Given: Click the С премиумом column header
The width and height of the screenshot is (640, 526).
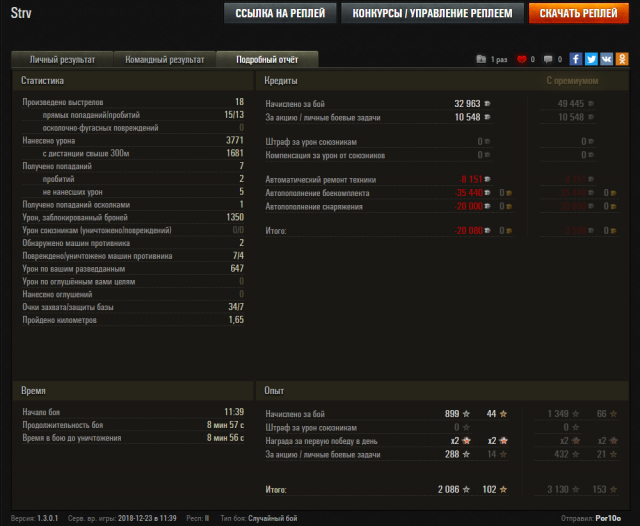Looking at the screenshot, I should pos(572,80).
